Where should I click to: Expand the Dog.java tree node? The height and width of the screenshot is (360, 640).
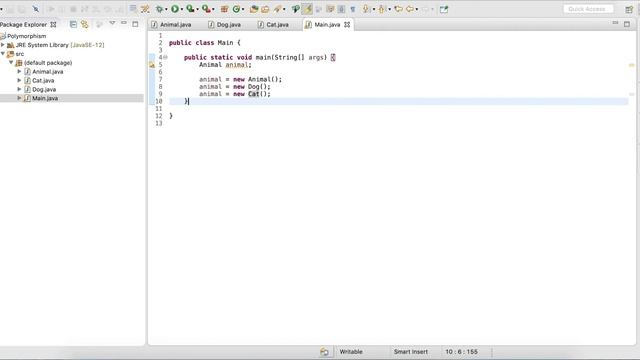(x=19, y=89)
